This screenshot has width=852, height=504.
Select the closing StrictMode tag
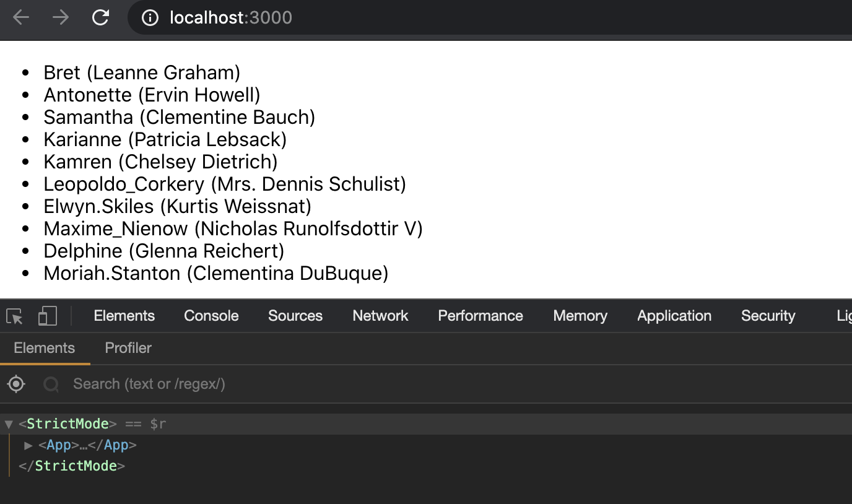72,466
